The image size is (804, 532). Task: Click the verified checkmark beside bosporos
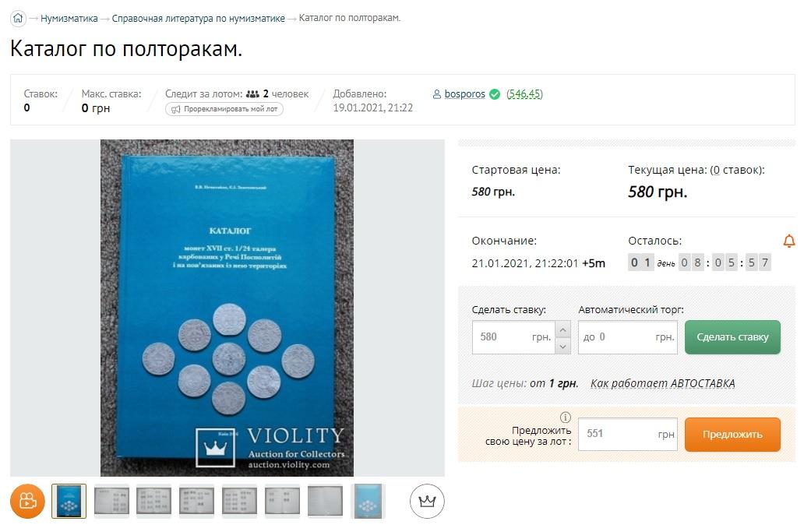coord(495,94)
